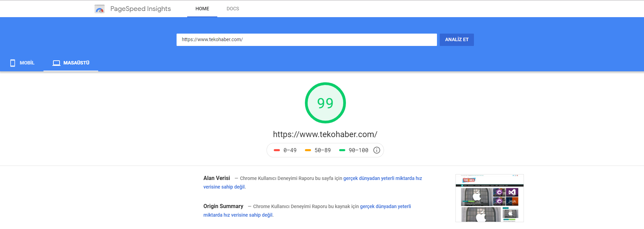Click the green 90–100 legend marker
This screenshot has width=644, height=229.
click(x=342, y=150)
